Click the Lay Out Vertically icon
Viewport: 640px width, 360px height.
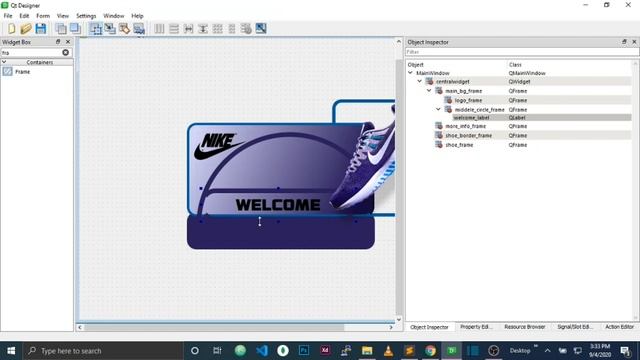click(x=174, y=29)
